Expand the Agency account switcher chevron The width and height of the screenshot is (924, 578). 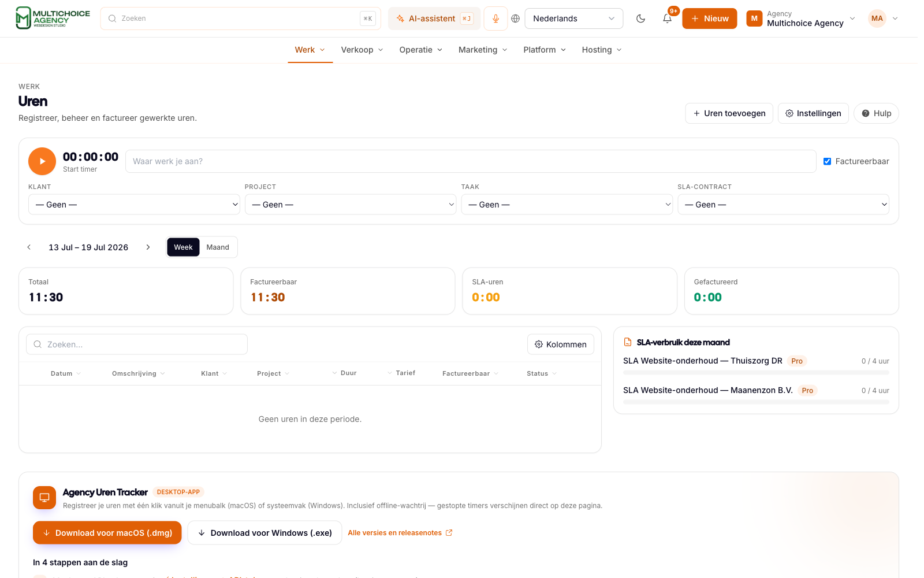click(852, 18)
